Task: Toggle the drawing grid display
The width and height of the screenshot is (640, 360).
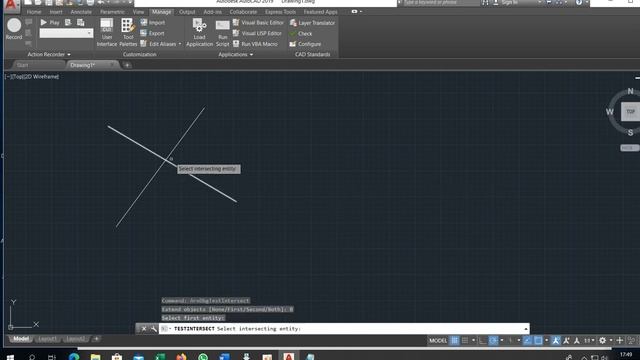Action: tap(454, 340)
